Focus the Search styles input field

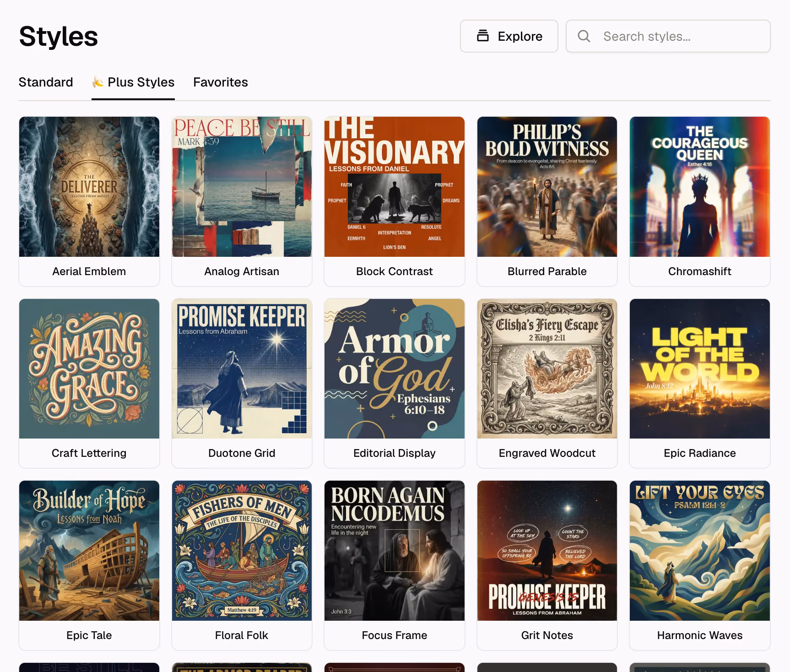[x=668, y=36]
